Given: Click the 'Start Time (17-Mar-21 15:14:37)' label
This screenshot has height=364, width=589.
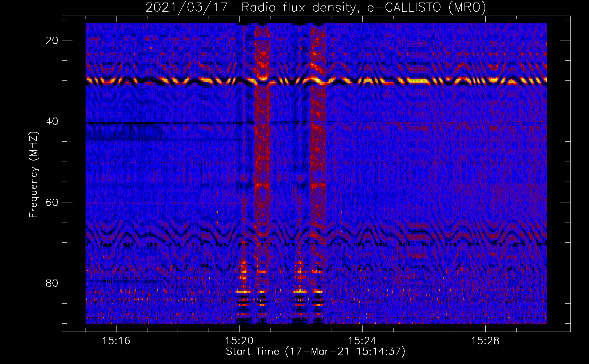Looking at the screenshot, I should (x=316, y=352).
